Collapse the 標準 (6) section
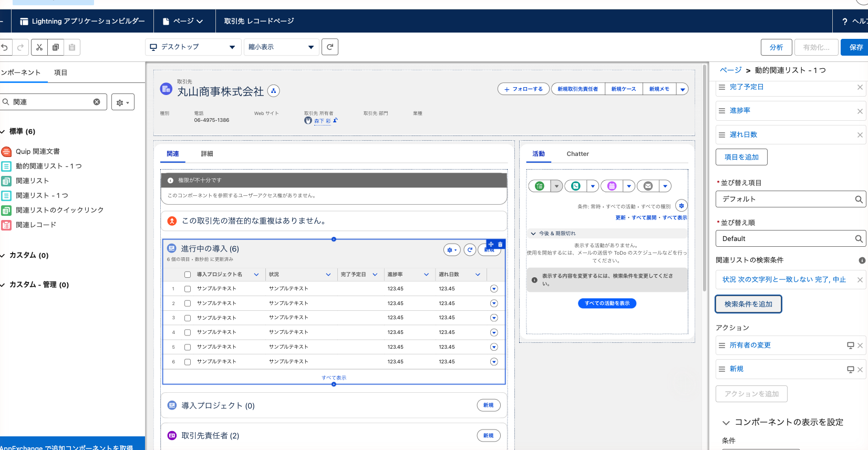The height and width of the screenshot is (450, 868). click(3, 132)
